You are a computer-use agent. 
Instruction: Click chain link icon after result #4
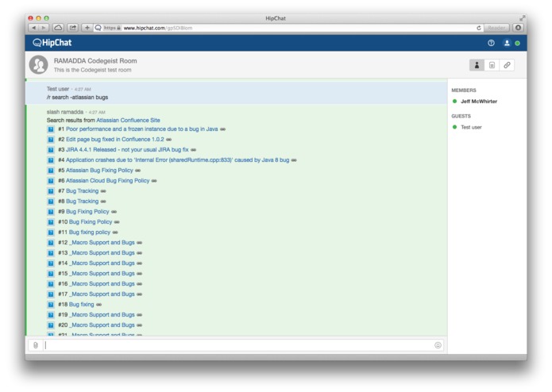tap(294, 160)
